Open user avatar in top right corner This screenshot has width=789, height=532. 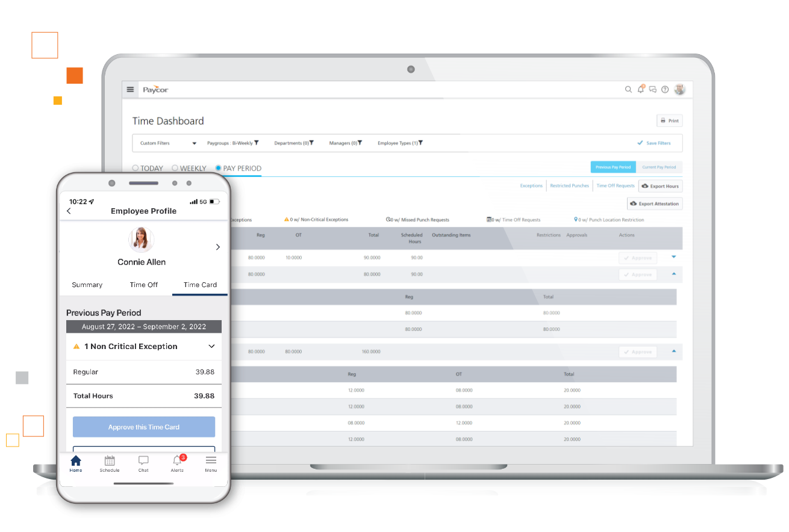coord(679,89)
